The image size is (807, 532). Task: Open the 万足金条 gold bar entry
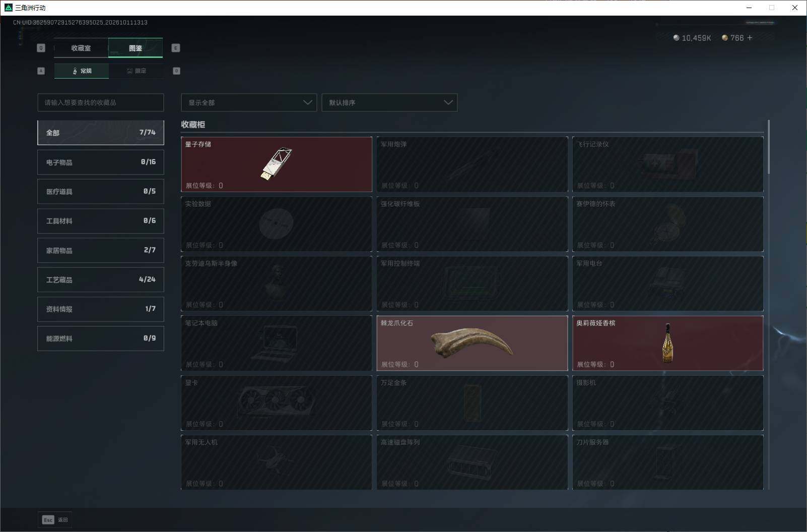(x=472, y=403)
